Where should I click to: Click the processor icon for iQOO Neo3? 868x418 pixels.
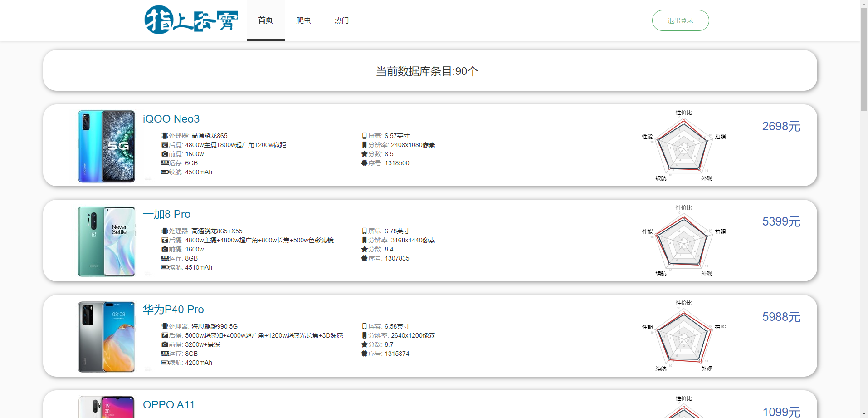pyautogui.click(x=165, y=136)
